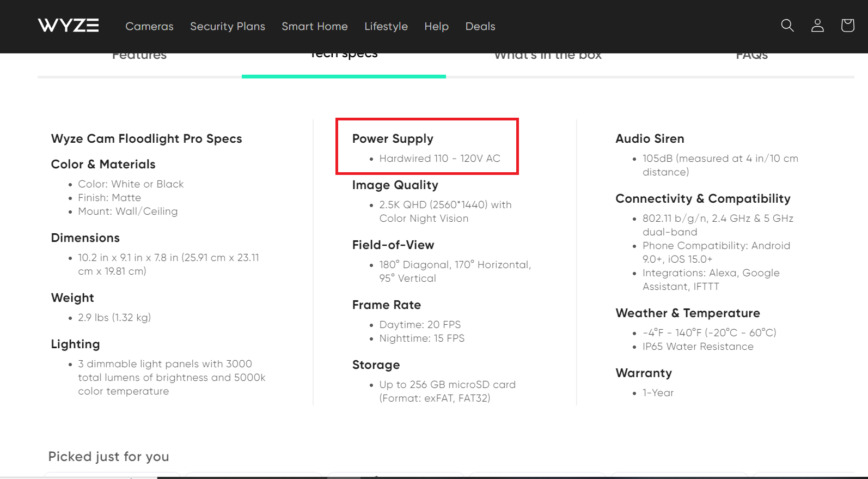
Task: Open the shopping cart icon
Action: (x=847, y=26)
